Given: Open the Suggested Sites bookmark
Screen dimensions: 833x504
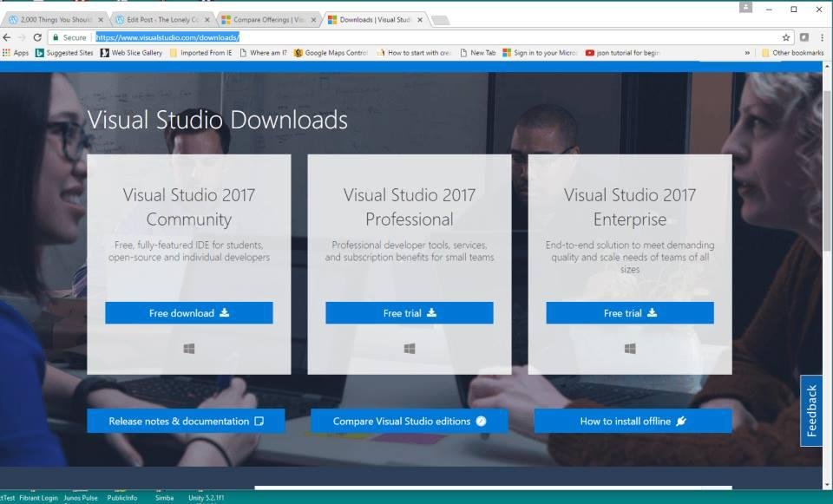Looking at the screenshot, I should coord(64,53).
